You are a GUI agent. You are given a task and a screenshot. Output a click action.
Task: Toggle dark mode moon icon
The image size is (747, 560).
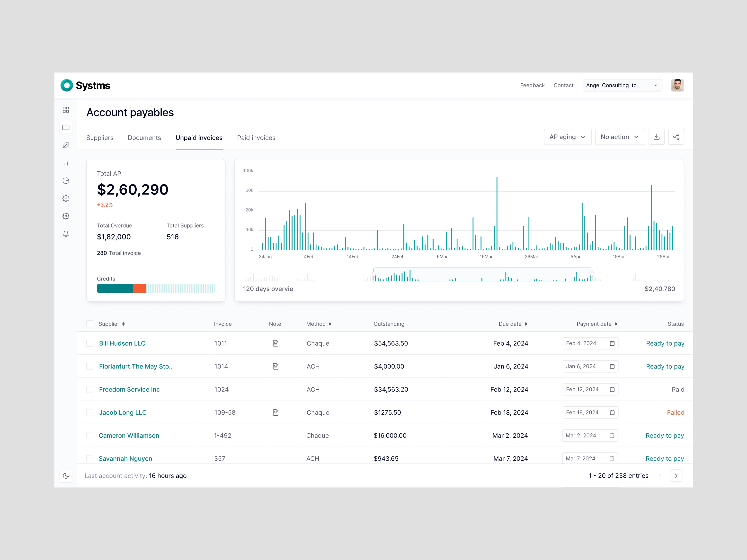point(66,476)
